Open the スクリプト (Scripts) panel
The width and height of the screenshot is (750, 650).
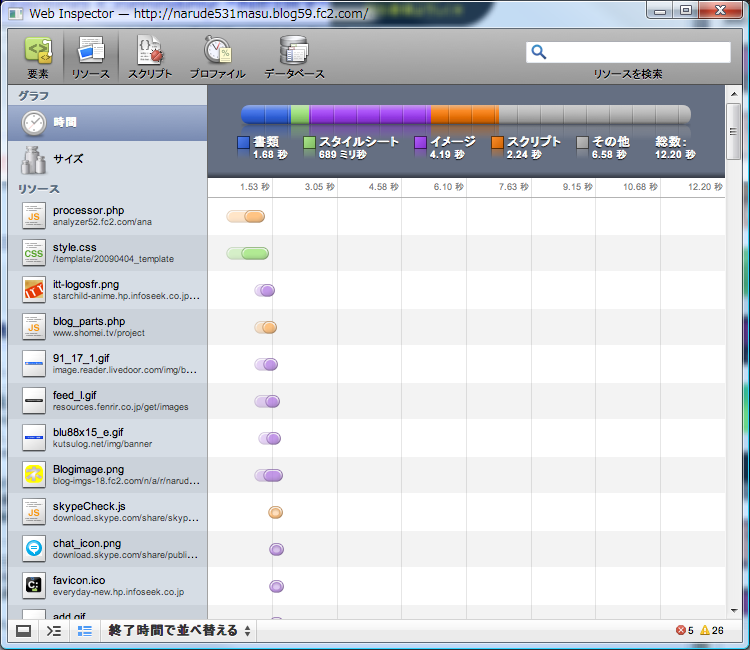tap(150, 56)
